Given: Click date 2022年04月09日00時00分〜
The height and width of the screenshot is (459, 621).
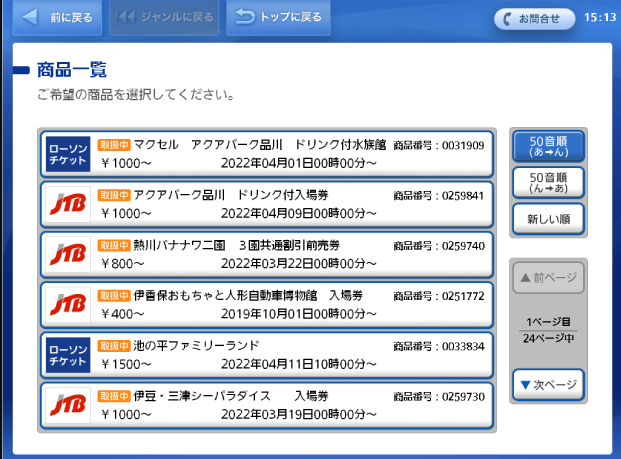Looking at the screenshot, I should (299, 213).
